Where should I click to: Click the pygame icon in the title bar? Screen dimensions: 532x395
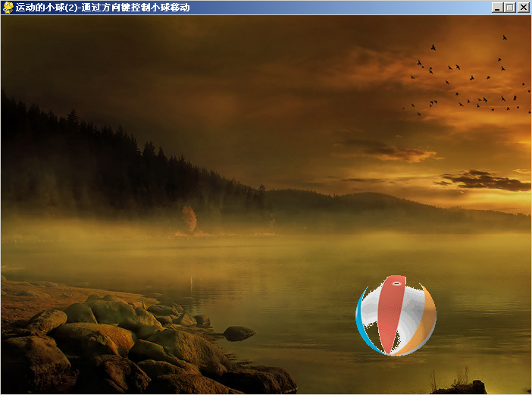pos(8,8)
